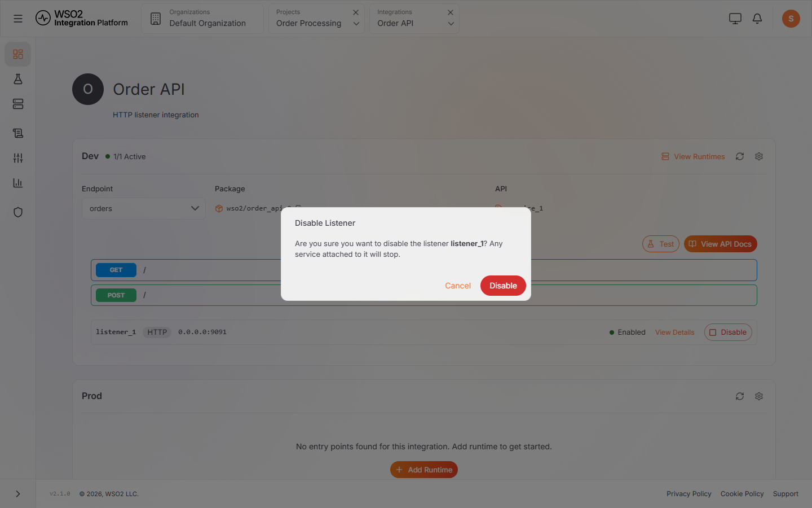Open the sliders configuration sidebar icon
The height and width of the screenshot is (508, 812).
[18, 158]
